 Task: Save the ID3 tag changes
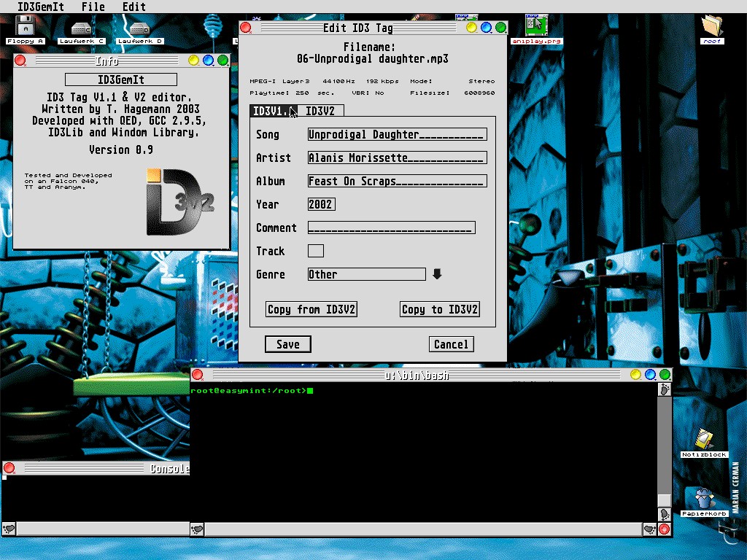point(287,344)
